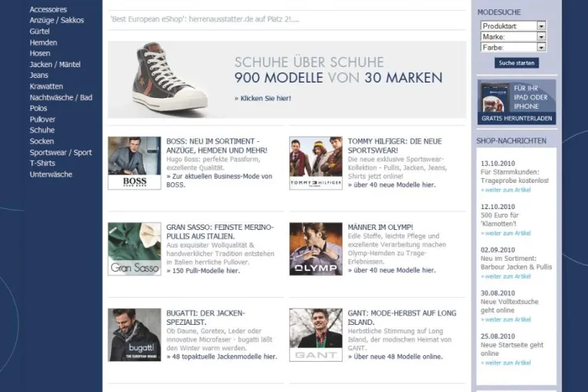588x392 pixels.
Task: Click the Shop-Nachrichten heading
Action: pyautogui.click(x=511, y=140)
